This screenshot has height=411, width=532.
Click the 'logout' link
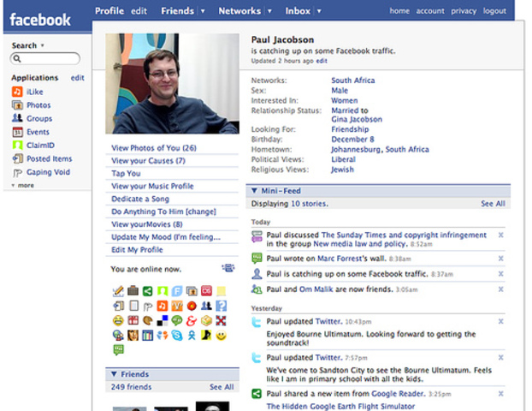[494, 11]
